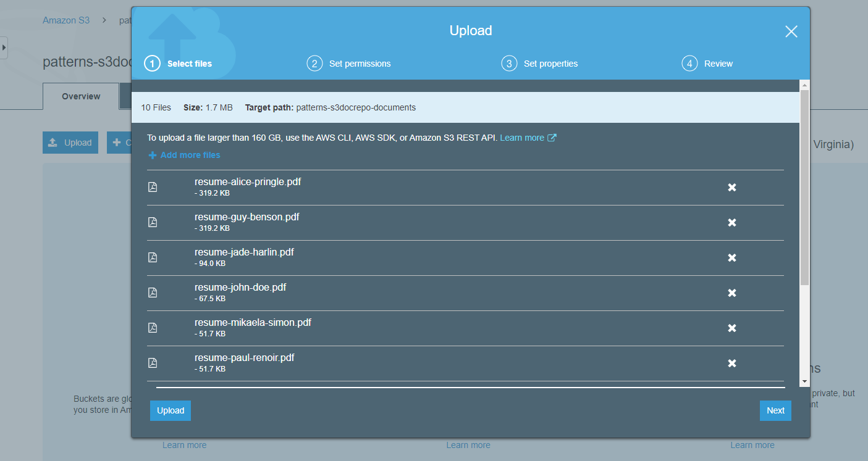The image size is (868, 461).
Task: Go to Set permissions step
Action: (349, 64)
